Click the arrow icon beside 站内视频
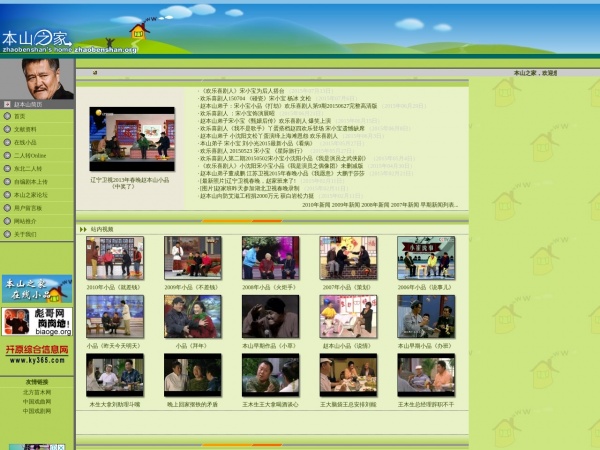The height and width of the screenshot is (450, 600). (83, 229)
